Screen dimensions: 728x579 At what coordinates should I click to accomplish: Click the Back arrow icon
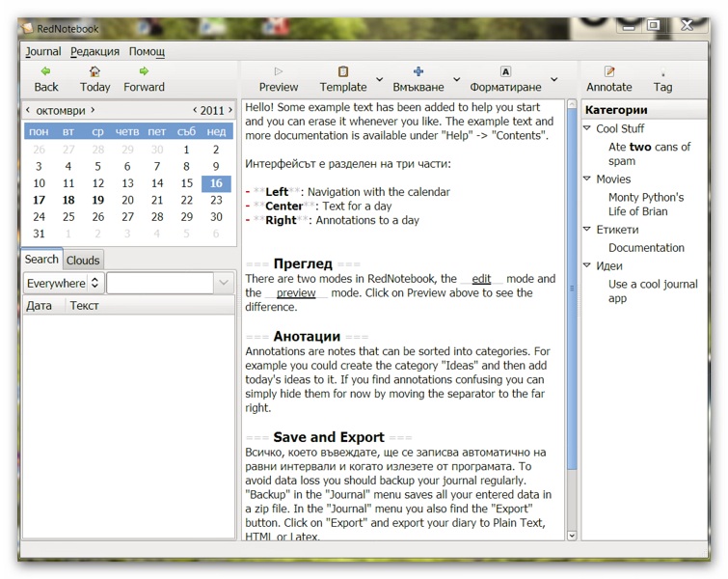(45, 71)
